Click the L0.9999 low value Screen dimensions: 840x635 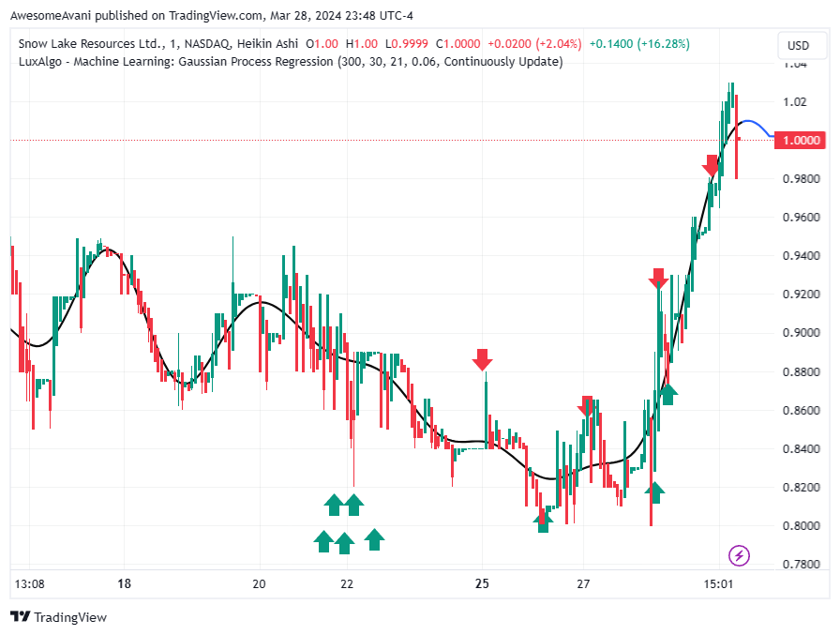pyautogui.click(x=407, y=44)
